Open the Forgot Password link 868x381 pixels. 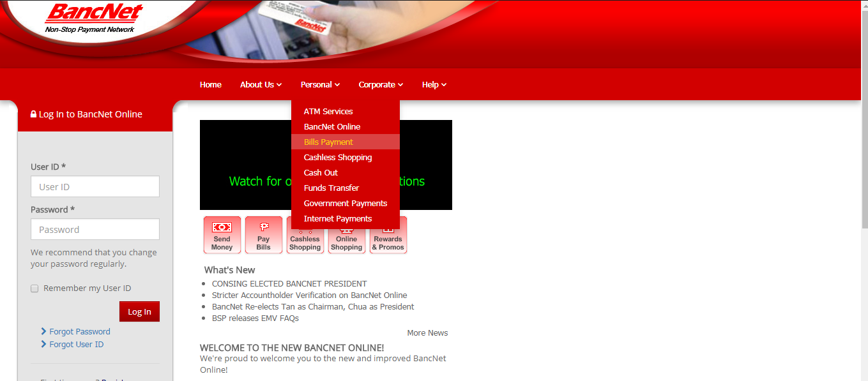[x=80, y=331]
